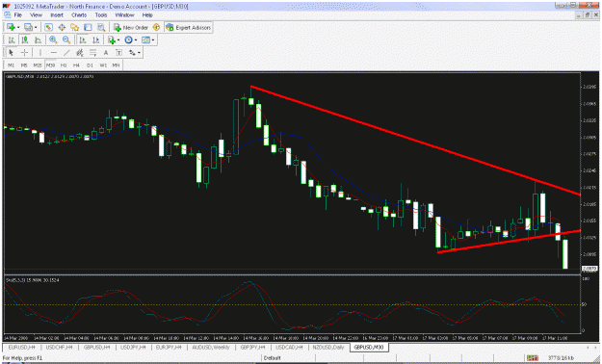Open the File menu
The width and height of the screenshot is (602, 364).
coord(18,15)
